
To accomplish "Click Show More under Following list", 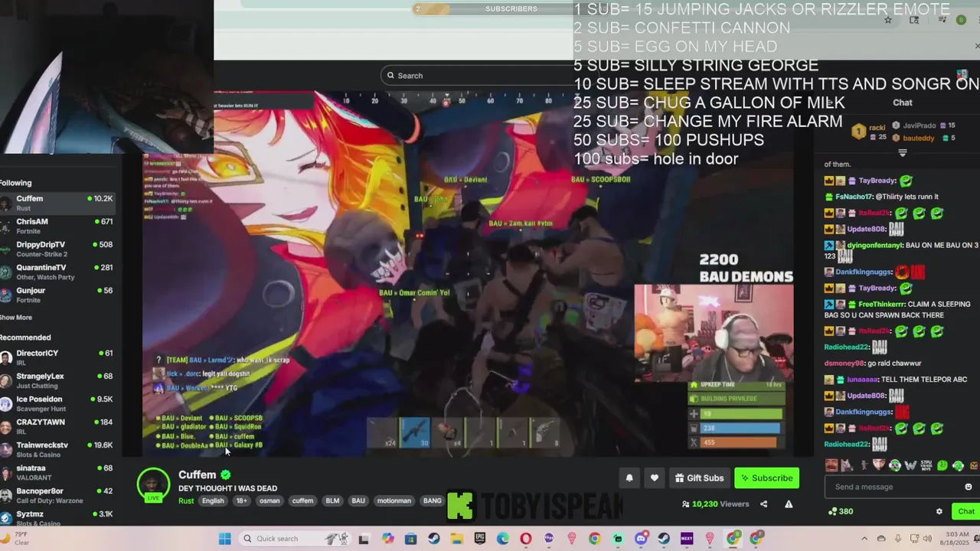I will coord(16,318).
